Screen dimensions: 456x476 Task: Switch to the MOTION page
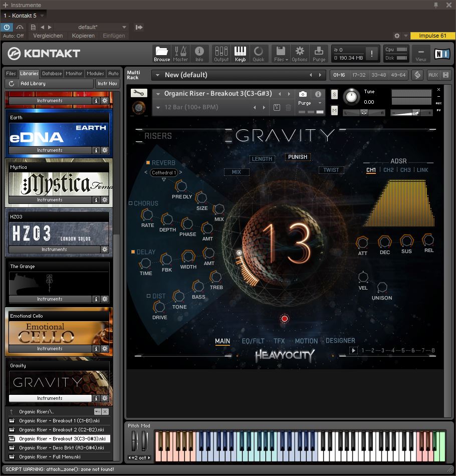tap(306, 341)
